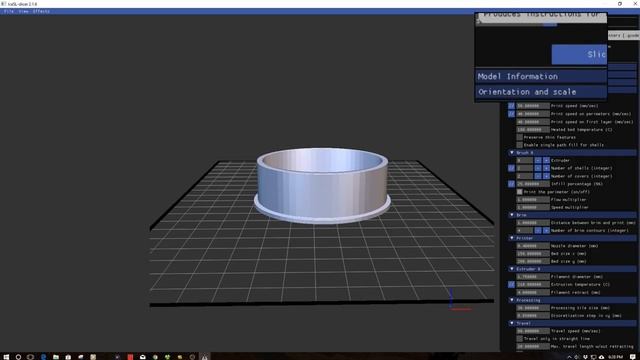Screen dimensions: 640x360
Task: Open the Effects menu
Action: click(x=41, y=11)
